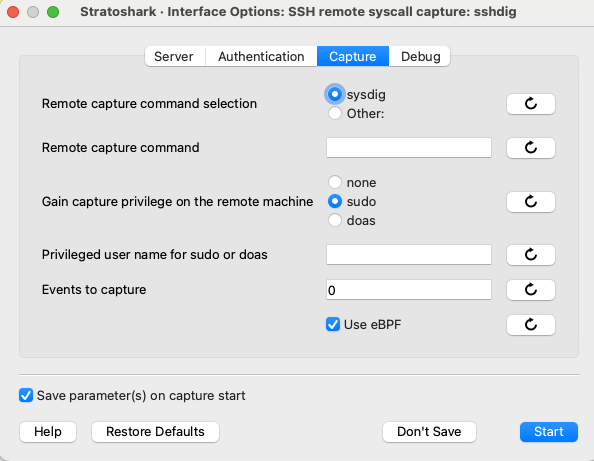Viewport: 594px width, 461px height.
Task: Uncheck Save parameter(s) on capture start
Action: pos(26,395)
